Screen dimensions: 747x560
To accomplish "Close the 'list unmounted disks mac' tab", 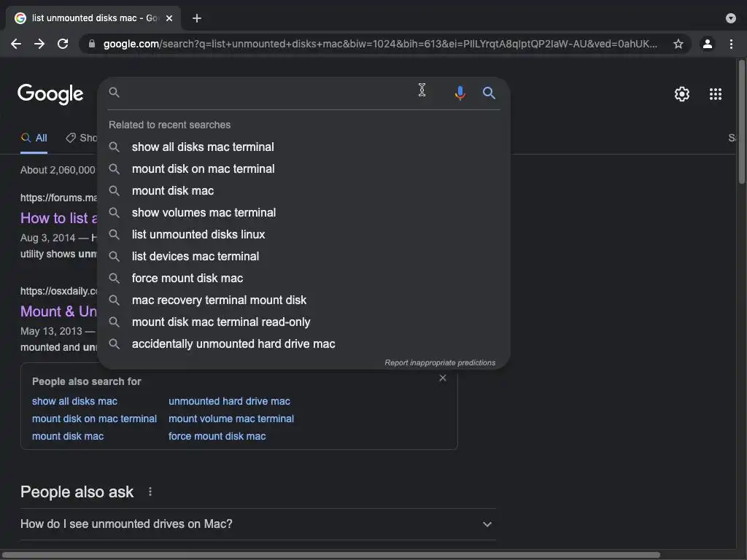I will coord(169,18).
